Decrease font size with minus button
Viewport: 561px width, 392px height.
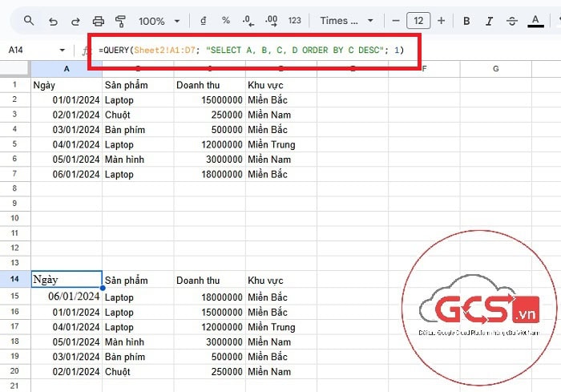click(x=395, y=21)
